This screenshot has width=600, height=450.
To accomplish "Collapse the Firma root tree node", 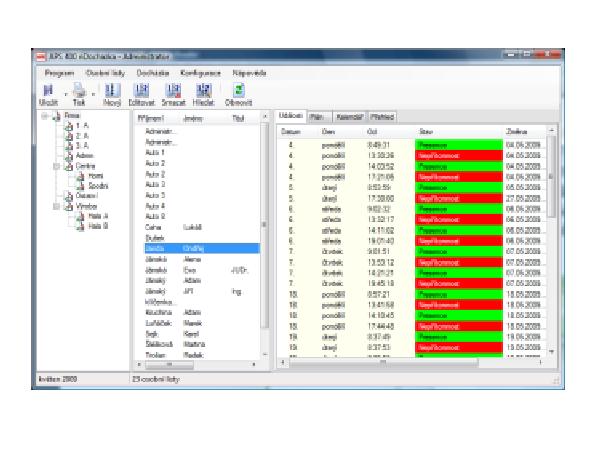I will [x=46, y=117].
